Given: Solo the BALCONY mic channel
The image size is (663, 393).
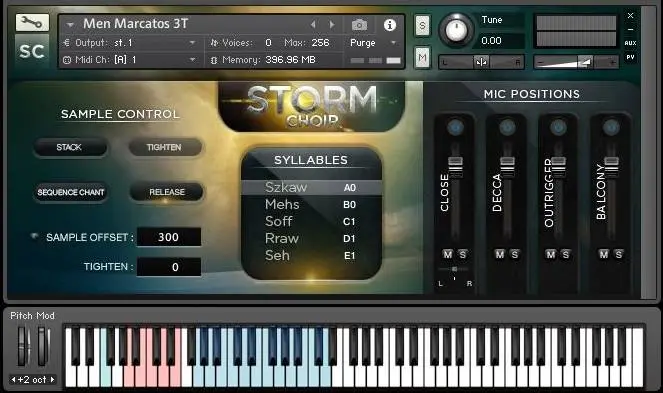Looking at the screenshot, I should [619, 254].
